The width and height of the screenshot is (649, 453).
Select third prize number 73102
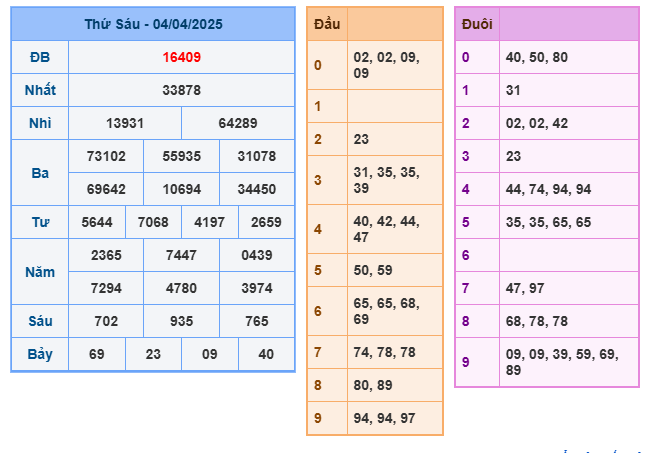click(106, 157)
